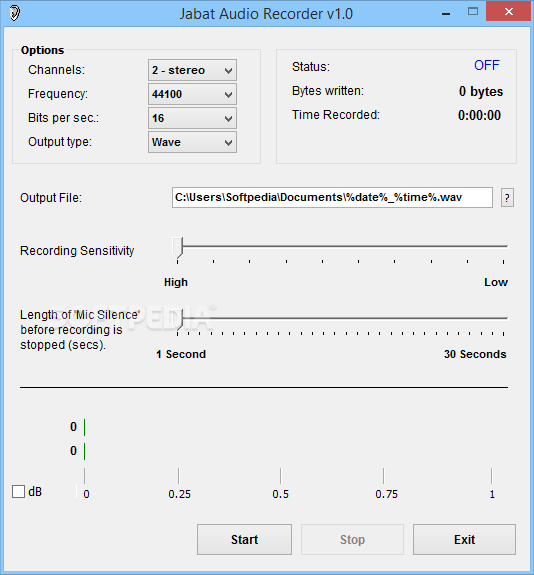Screen dimensions: 534x575
Task: Maximize the Jabat Audio Recorder window
Action: coord(473,12)
